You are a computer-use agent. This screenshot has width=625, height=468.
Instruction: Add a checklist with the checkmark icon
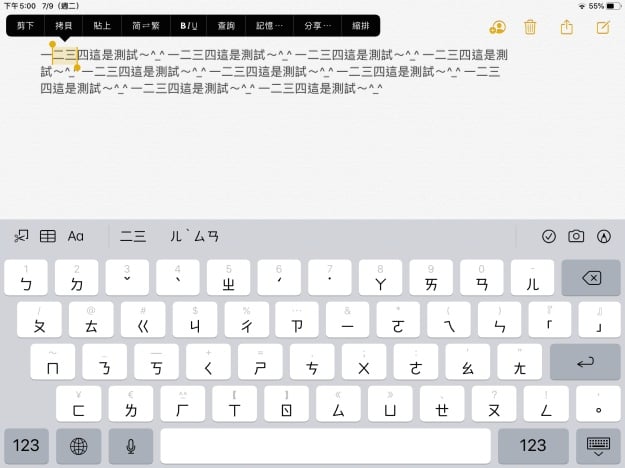pyautogui.click(x=548, y=236)
